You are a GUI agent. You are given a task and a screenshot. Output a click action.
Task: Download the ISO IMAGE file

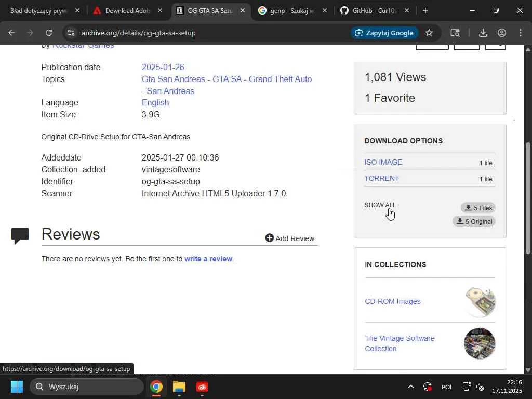(383, 162)
